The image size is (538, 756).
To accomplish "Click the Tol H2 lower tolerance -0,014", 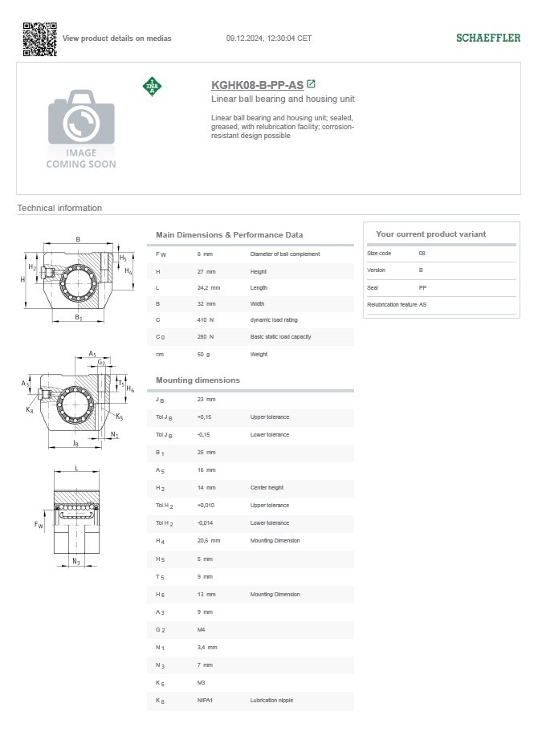I will pyautogui.click(x=205, y=523).
